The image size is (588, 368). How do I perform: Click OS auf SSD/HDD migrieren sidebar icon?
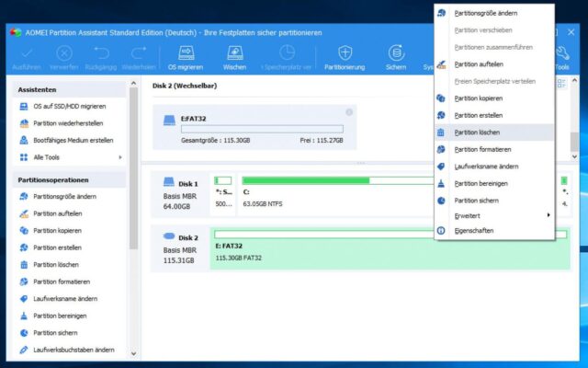(24, 107)
